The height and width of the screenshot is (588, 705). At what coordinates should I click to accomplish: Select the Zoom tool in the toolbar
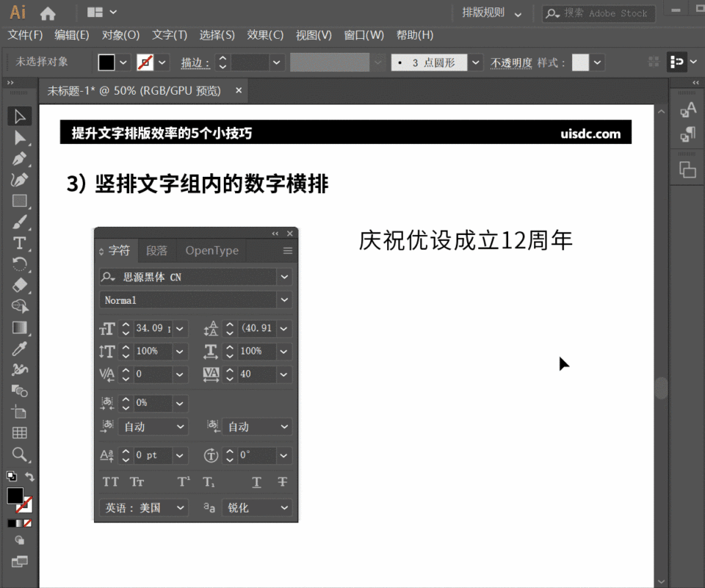click(20, 455)
